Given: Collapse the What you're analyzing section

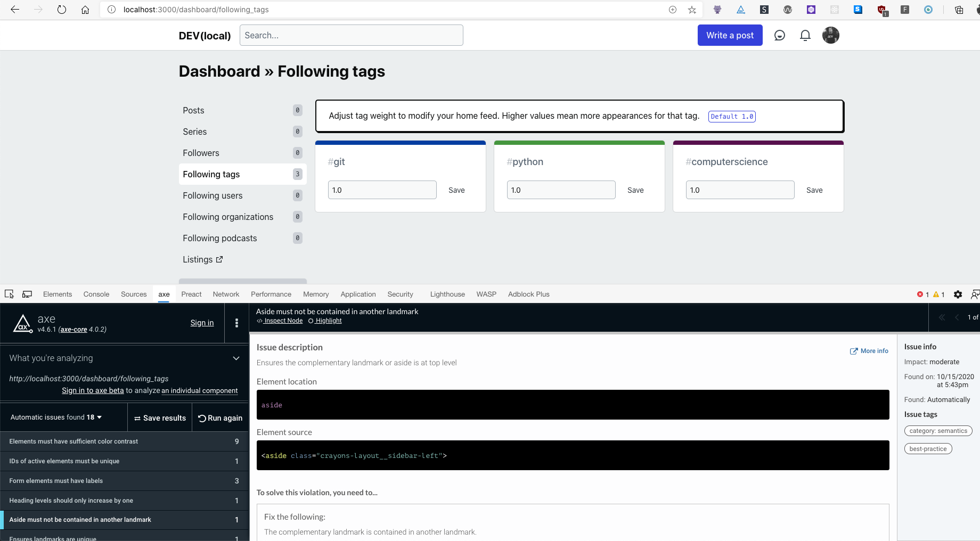Looking at the screenshot, I should coord(236,358).
